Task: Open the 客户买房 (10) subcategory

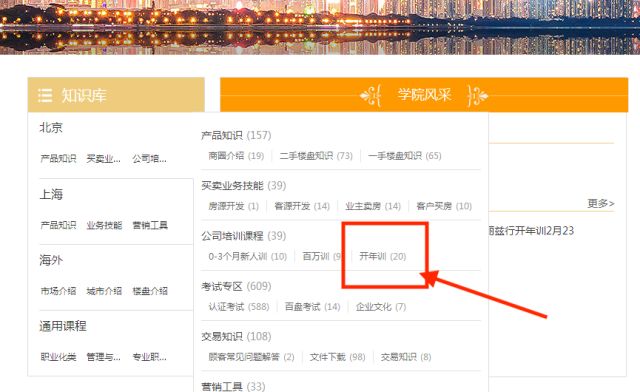Action: point(444,206)
